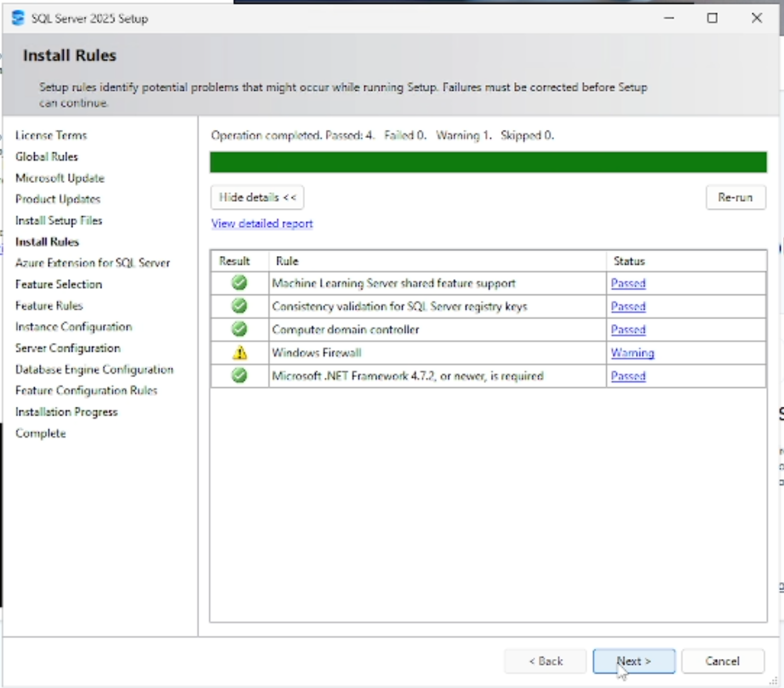
Task: Click Passed link for Computer domain controller
Action: click(x=628, y=329)
